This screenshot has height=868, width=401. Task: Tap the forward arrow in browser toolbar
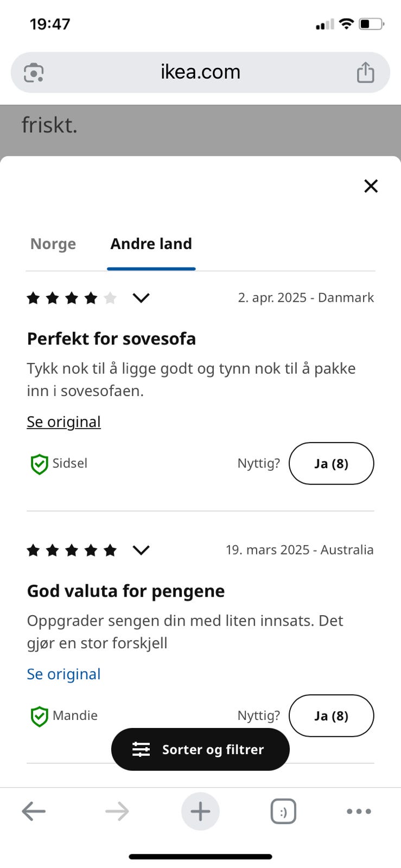point(117,812)
